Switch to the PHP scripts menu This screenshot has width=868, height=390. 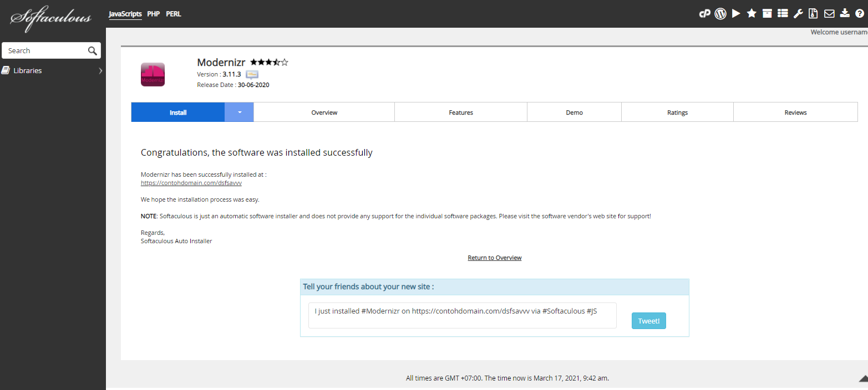pyautogui.click(x=154, y=14)
